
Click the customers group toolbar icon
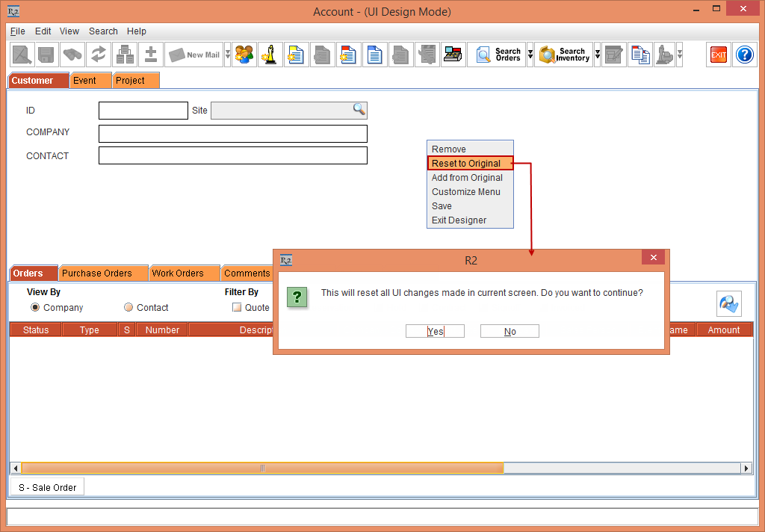[244, 55]
